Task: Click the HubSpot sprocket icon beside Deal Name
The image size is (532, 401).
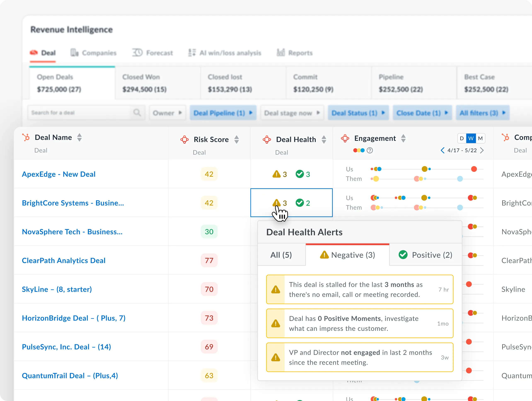Action: 25,137
